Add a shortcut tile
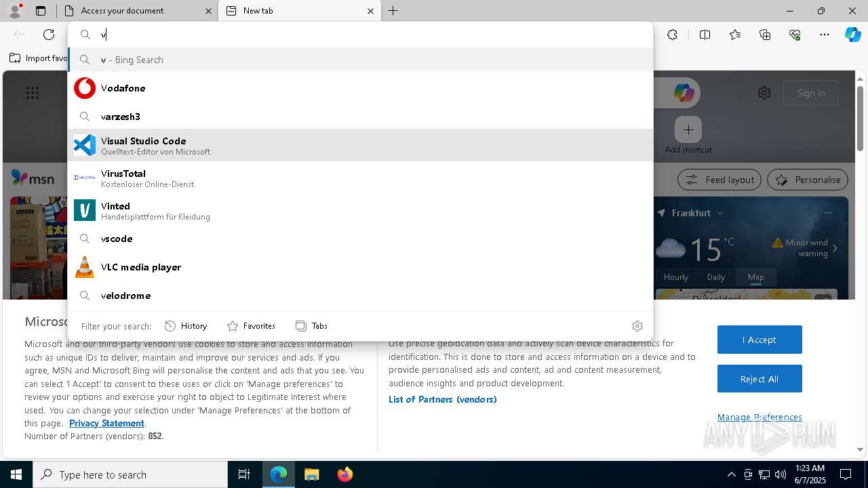 point(688,136)
